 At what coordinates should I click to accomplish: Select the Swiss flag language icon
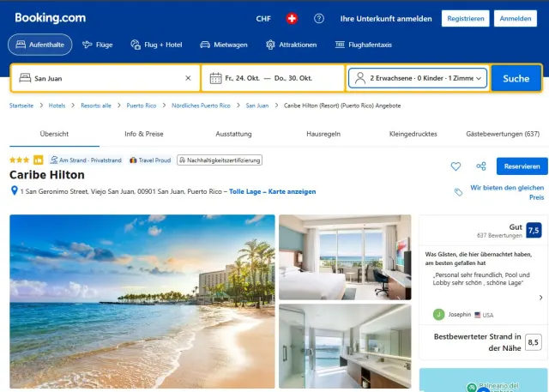[292, 19]
